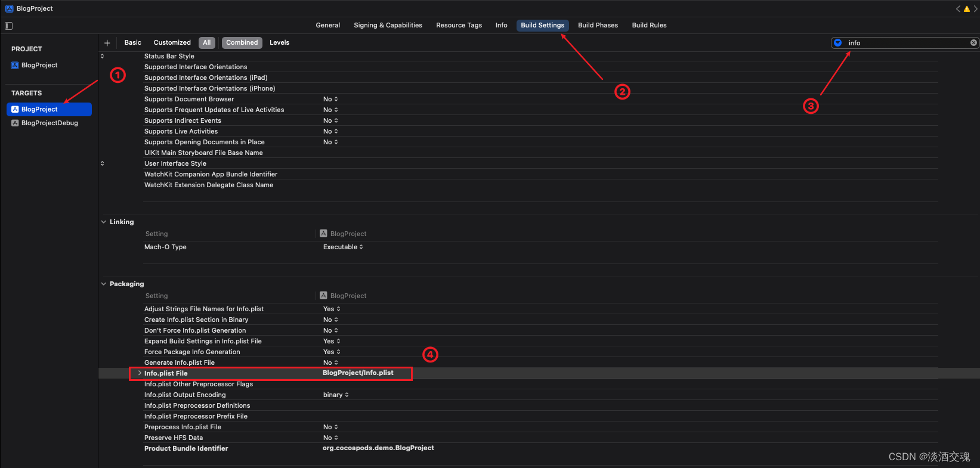
Task: Change Adjust Strings File Names value
Action: click(332, 309)
